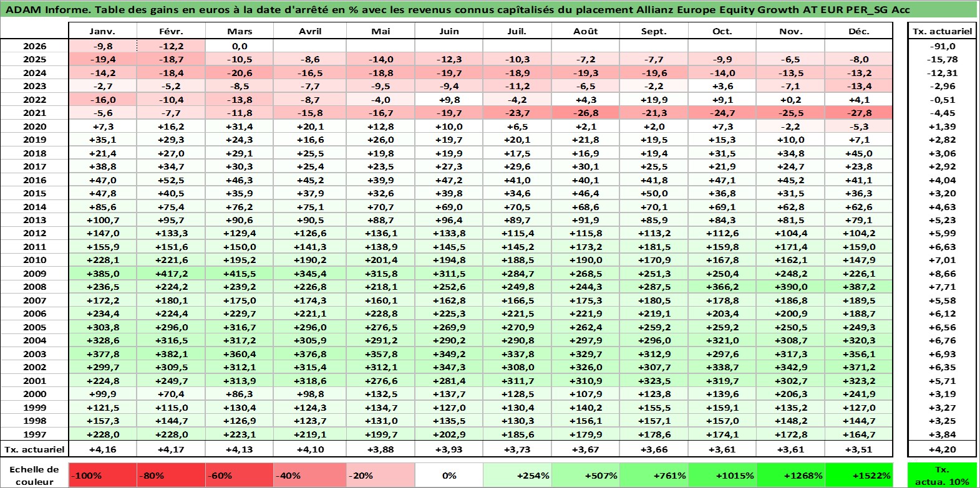The image size is (980, 488).
Task: Select the 2009 year row label
Action: [x=34, y=274]
